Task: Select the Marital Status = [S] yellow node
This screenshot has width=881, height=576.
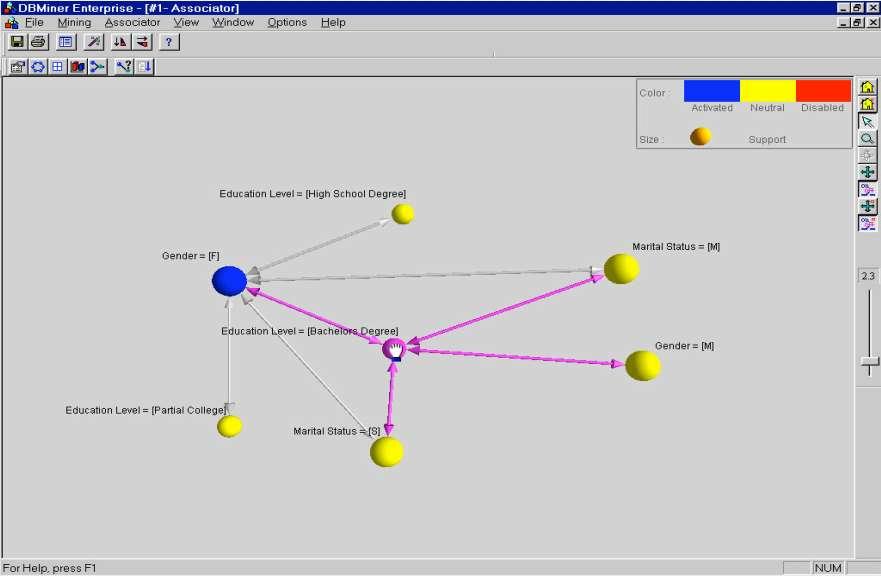Action: pyautogui.click(x=387, y=452)
